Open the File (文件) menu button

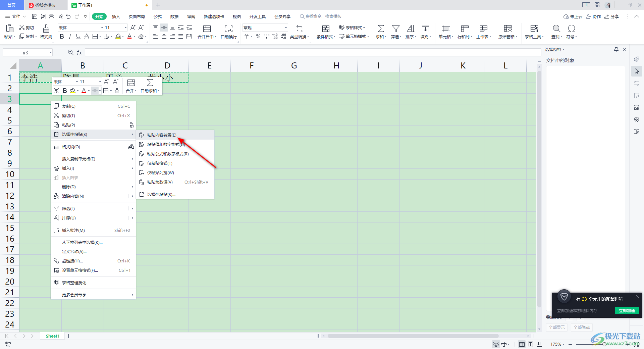15,16
